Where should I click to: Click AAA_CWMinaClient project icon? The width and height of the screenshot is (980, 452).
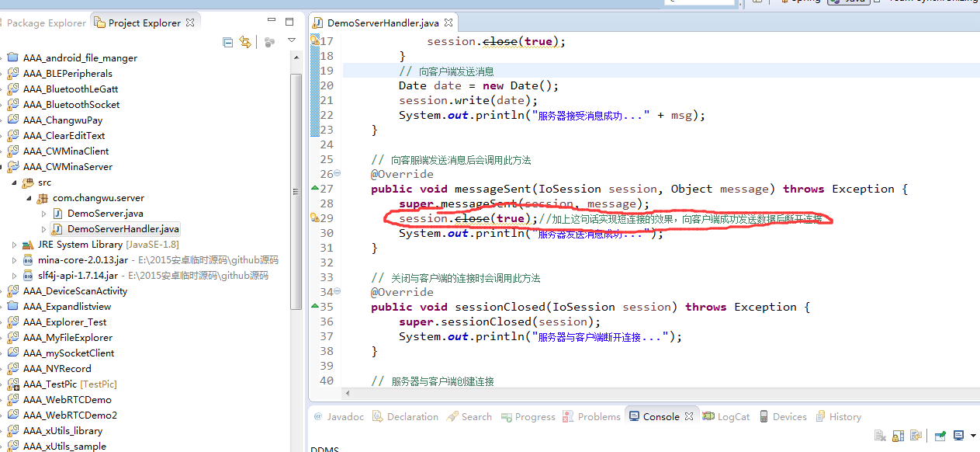[13, 151]
